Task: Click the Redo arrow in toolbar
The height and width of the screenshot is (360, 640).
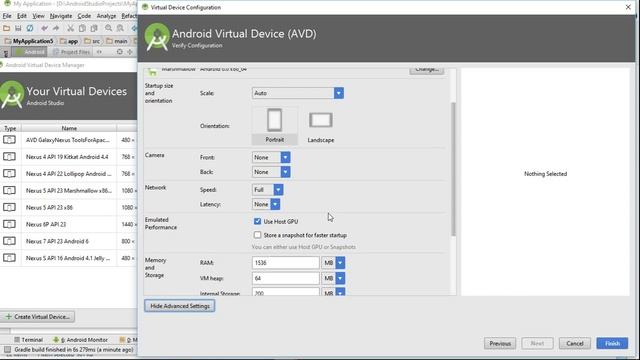Action: (x=56, y=28)
